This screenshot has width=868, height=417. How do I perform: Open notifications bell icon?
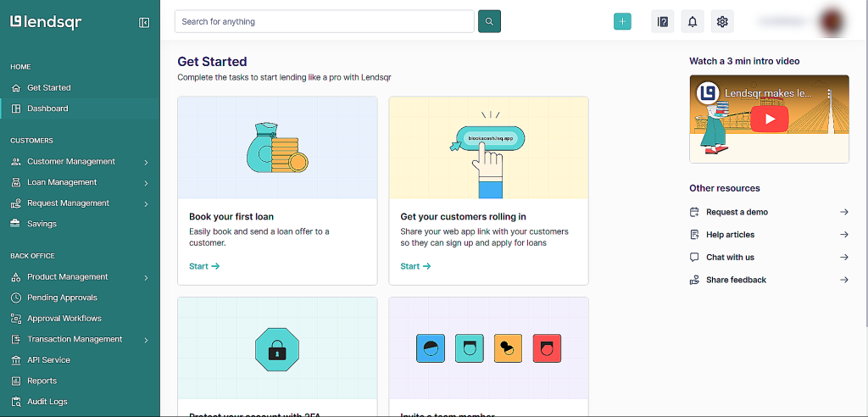tap(693, 21)
